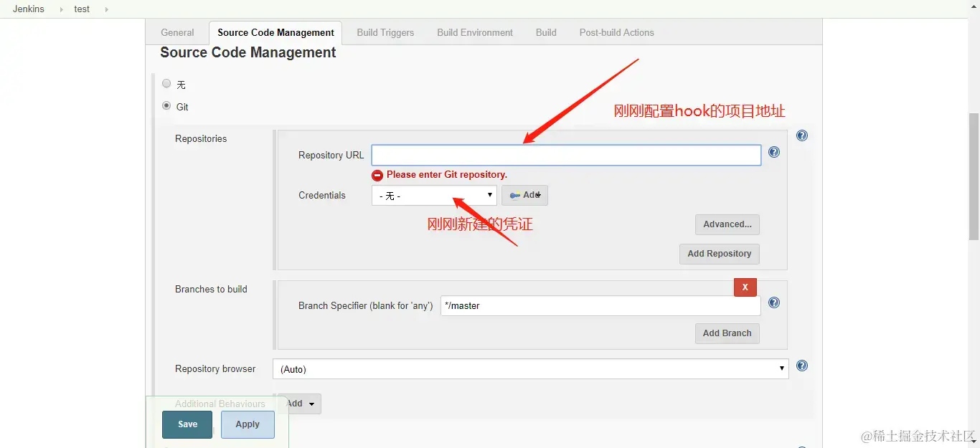
Task: Open help for Repositories section
Action: click(802, 135)
